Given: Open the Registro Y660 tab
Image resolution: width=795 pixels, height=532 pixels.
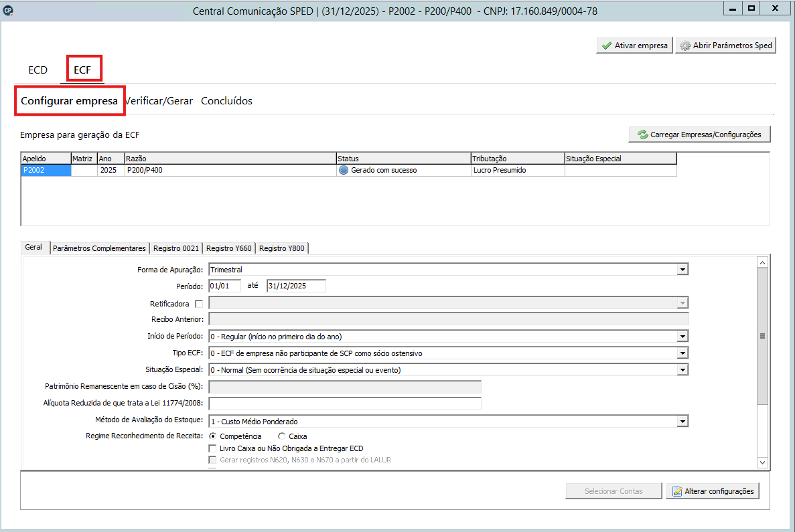Looking at the screenshot, I should (228, 248).
